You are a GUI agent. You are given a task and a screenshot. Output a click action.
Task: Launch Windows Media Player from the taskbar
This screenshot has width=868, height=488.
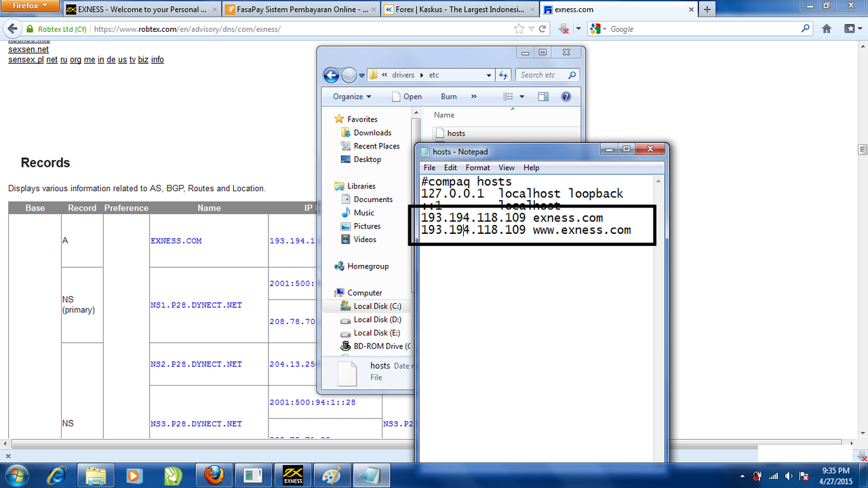coord(134,475)
